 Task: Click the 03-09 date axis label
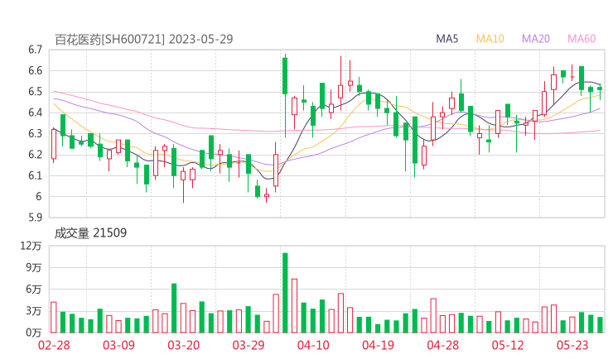click(118, 345)
